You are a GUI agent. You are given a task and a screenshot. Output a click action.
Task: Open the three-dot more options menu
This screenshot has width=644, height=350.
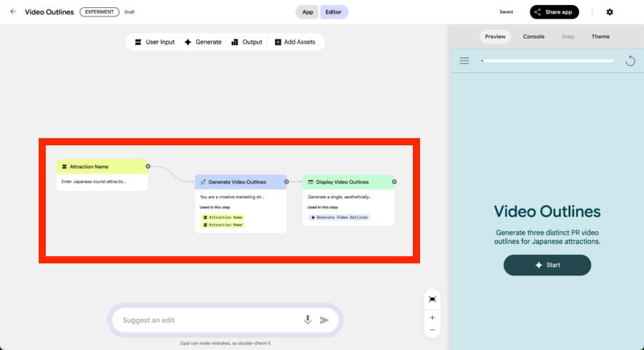(x=592, y=12)
